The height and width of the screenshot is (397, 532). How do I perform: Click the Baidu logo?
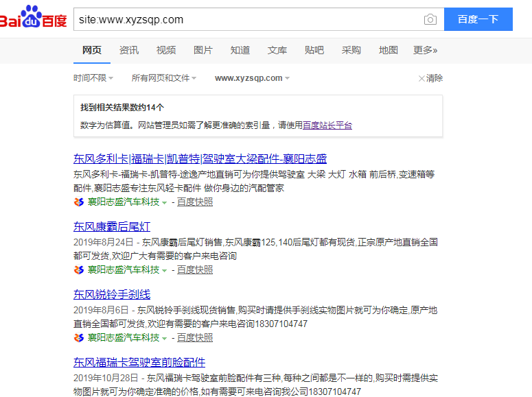pyautogui.click(x=33, y=16)
